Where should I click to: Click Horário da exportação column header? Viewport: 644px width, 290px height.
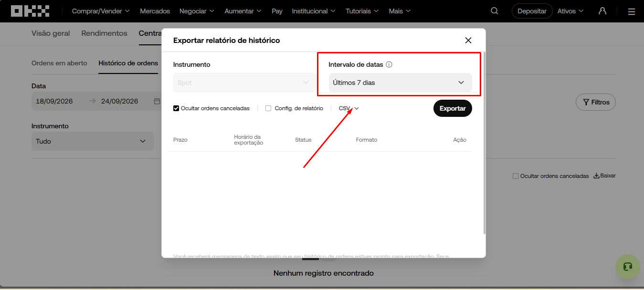[x=248, y=140]
